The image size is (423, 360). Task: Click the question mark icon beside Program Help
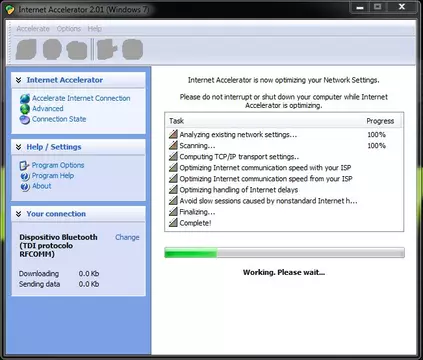[x=25, y=176]
